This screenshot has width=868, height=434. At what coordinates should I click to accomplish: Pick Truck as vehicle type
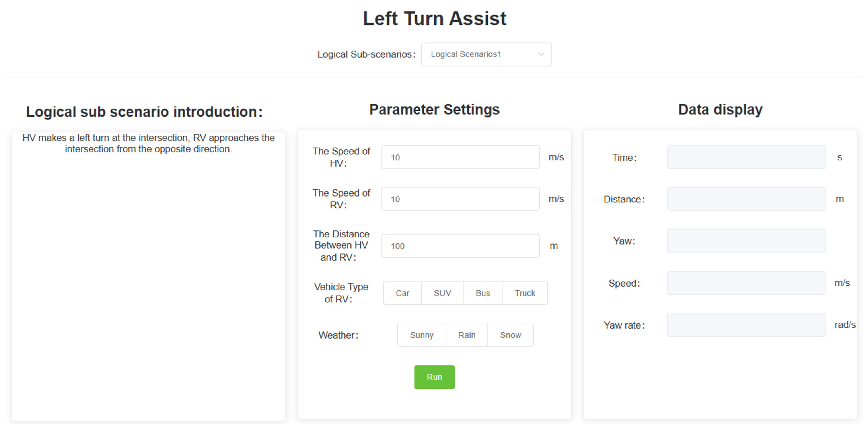coord(525,293)
